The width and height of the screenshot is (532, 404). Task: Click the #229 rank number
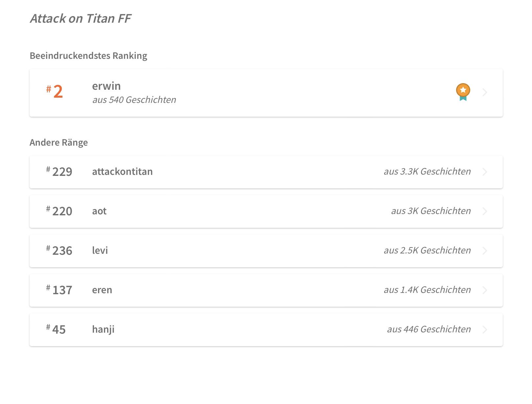pos(59,172)
